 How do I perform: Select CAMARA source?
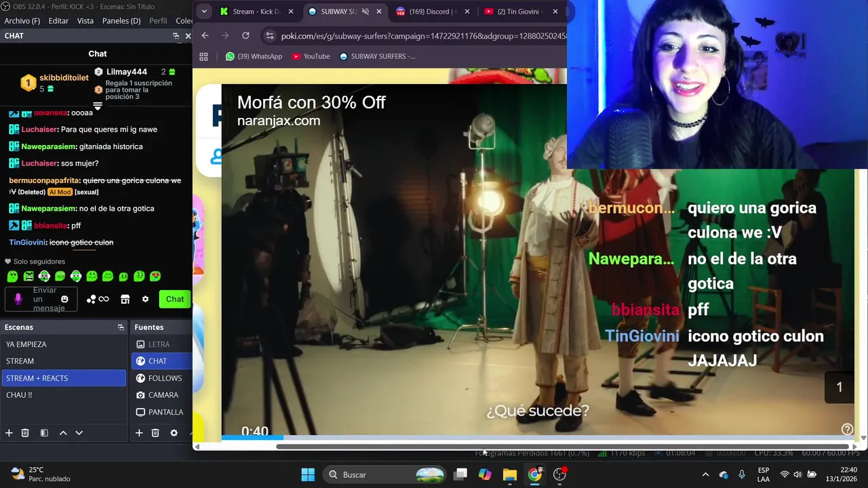[162, 395]
